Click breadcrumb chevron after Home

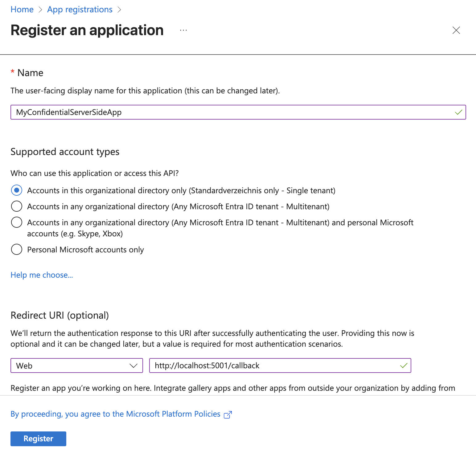[40, 10]
